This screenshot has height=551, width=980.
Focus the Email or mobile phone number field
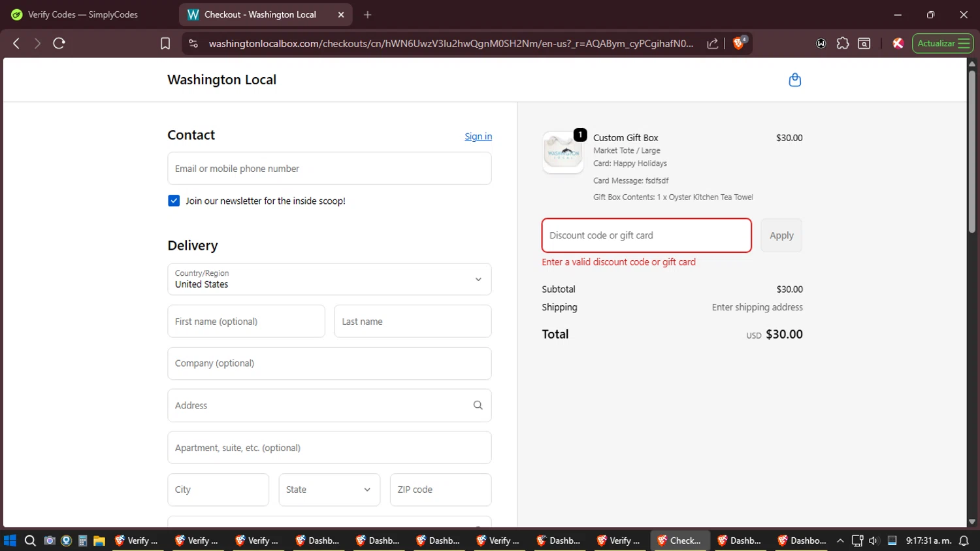coord(329,169)
